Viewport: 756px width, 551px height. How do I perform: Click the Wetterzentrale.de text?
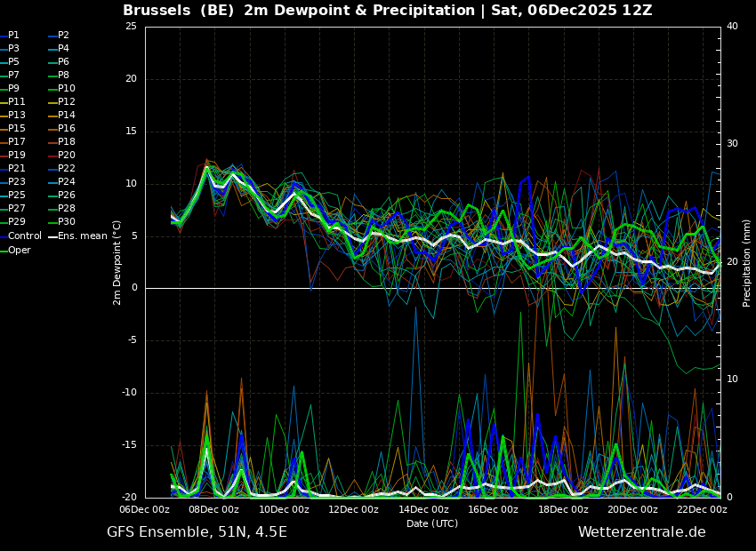[x=641, y=532]
